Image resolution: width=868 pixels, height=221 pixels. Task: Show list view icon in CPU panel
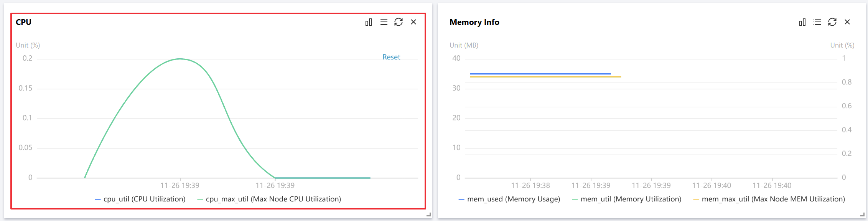pos(383,22)
